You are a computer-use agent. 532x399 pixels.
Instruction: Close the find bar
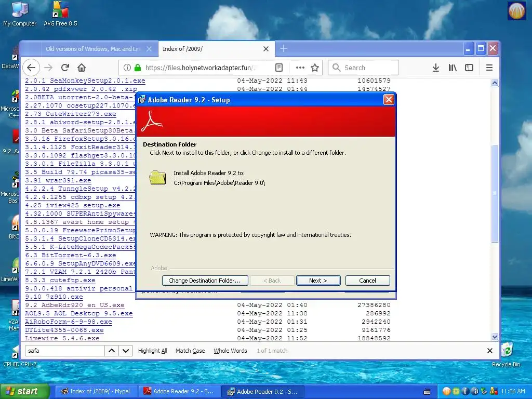point(489,351)
